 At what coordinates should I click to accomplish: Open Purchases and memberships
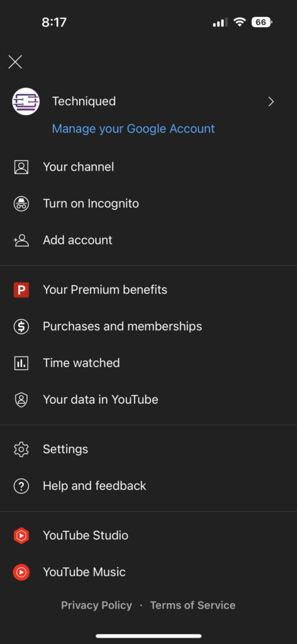point(148,326)
